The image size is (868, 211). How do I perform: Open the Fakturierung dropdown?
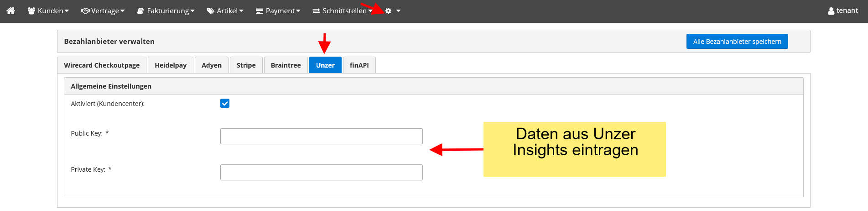coord(166,11)
